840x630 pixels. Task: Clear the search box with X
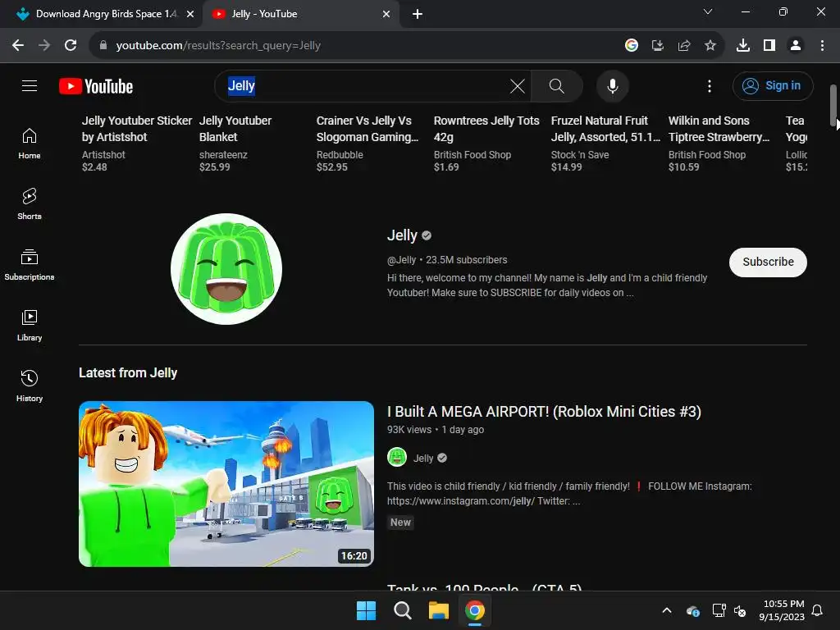(x=518, y=85)
